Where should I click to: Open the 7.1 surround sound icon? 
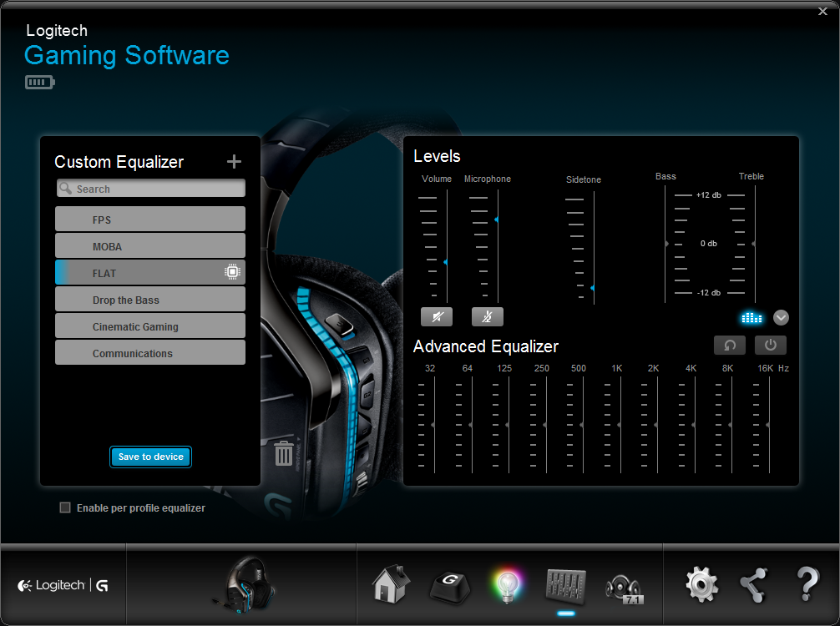[x=625, y=586]
